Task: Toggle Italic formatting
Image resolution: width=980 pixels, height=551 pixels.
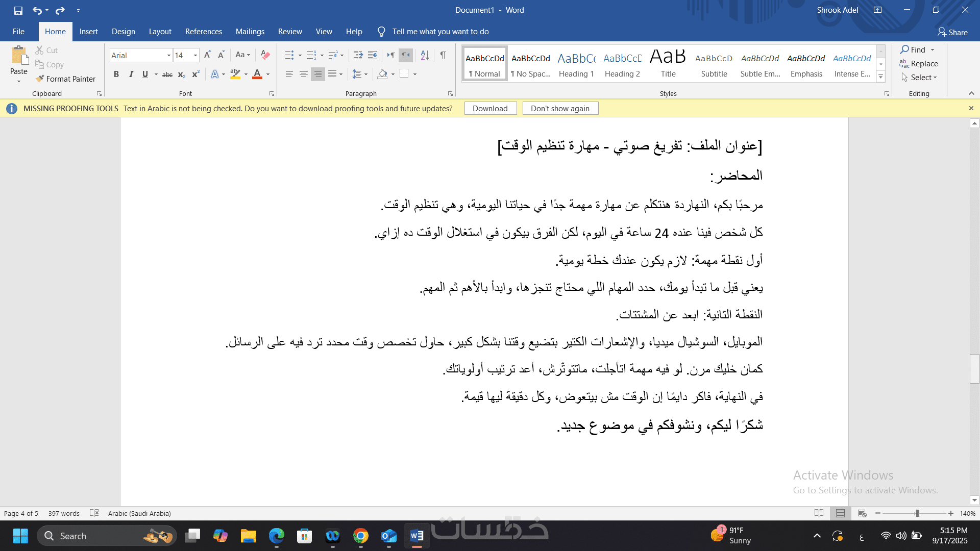Action: point(131,74)
